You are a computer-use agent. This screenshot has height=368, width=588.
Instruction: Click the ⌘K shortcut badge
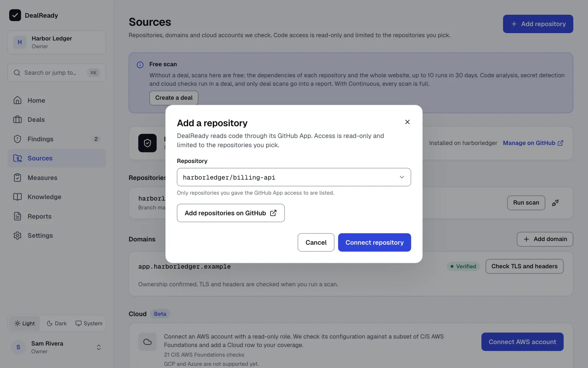(93, 73)
